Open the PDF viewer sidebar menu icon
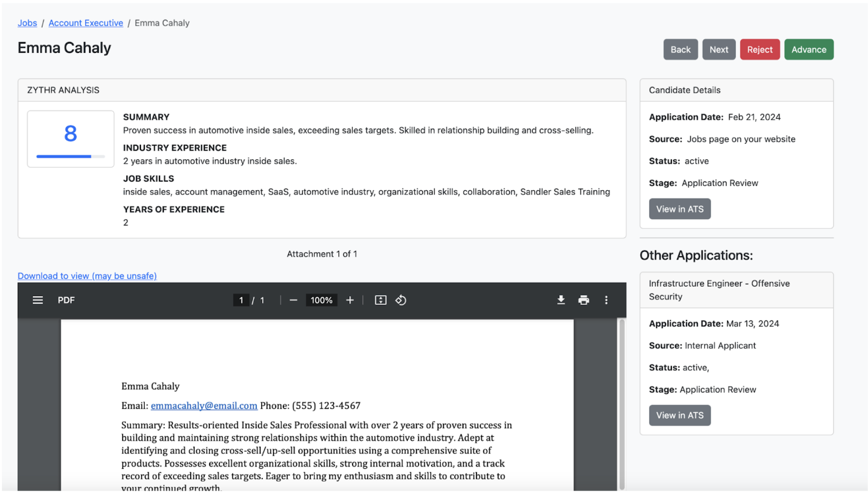 (38, 300)
